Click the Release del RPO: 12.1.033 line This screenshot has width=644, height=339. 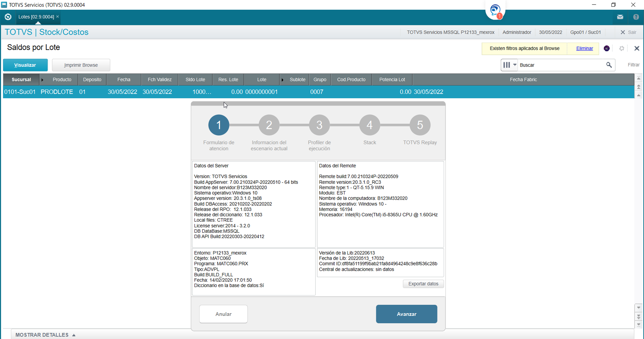click(223, 209)
